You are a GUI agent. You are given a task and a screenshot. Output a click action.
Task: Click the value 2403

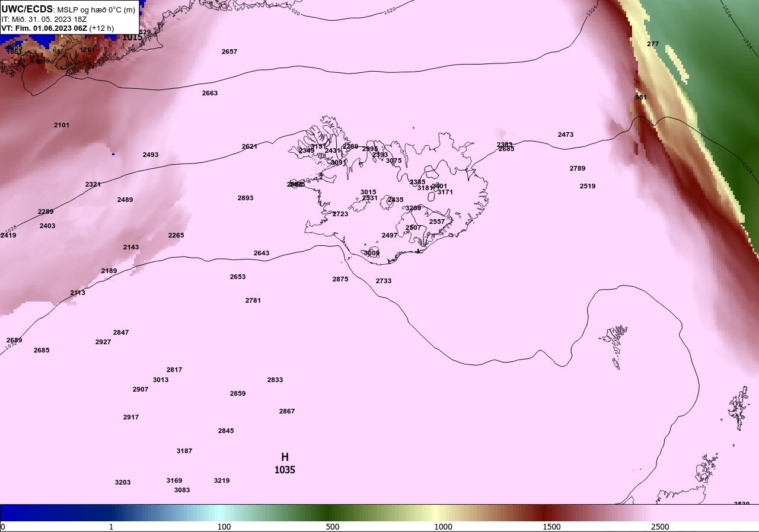click(x=47, y=226)
